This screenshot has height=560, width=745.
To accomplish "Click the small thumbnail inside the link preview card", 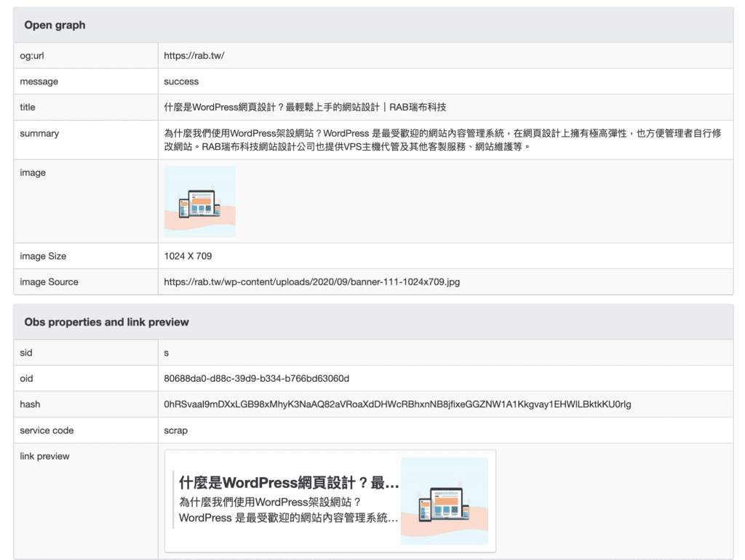I will [x=445, y=502].
